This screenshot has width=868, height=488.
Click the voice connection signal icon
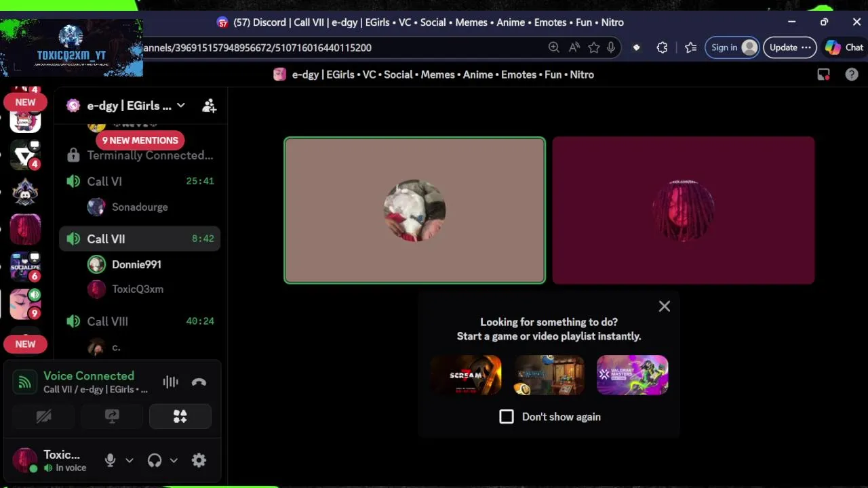[24, 382]
